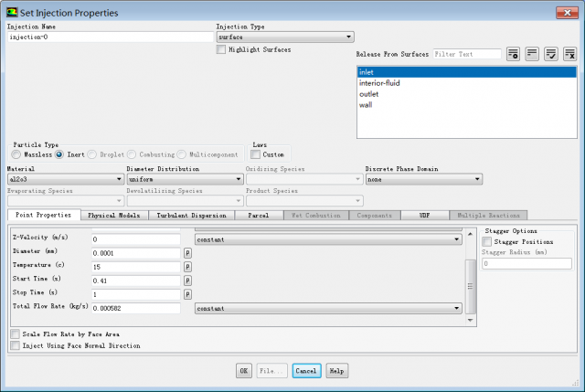Check Scale Flow Rate by Face Area
This screenshot has height=392, width=585.
coord(16,334)
